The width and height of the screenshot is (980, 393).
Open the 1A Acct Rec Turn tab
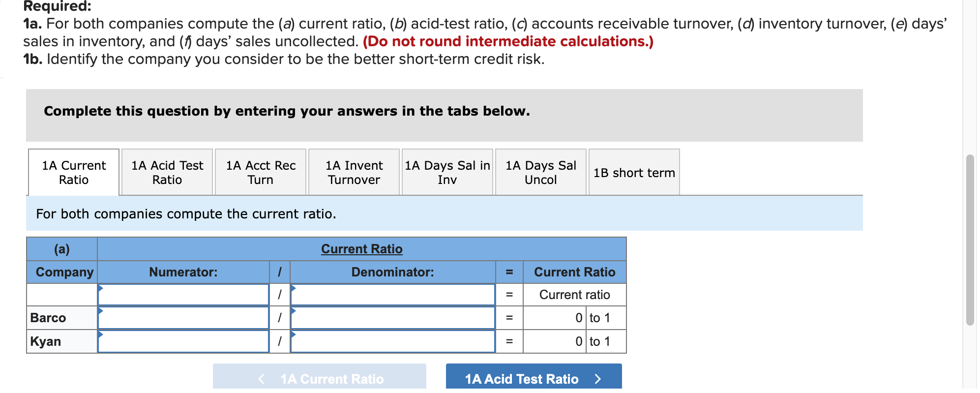[x=260, y=172]
